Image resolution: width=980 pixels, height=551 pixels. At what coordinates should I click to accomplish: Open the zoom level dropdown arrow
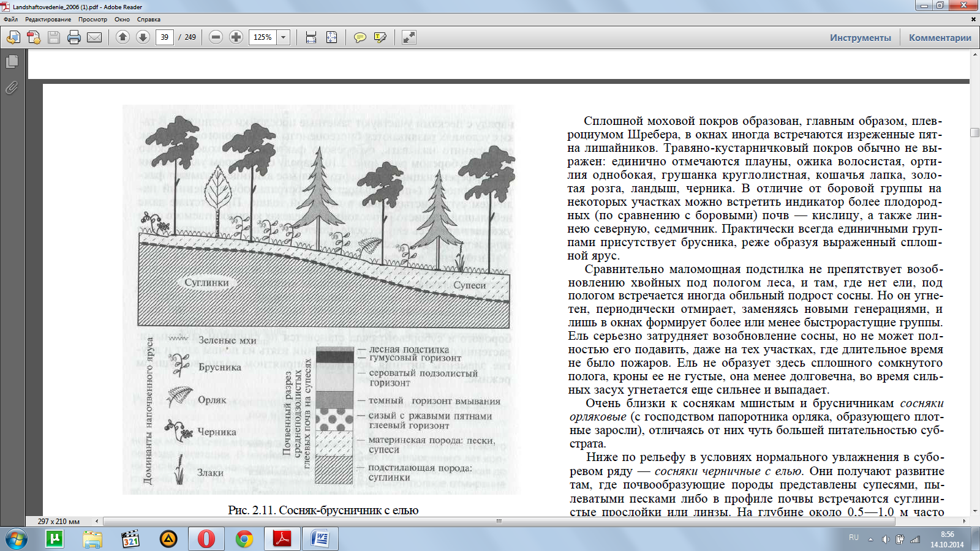pyautogui.click(x=284, y=37)
